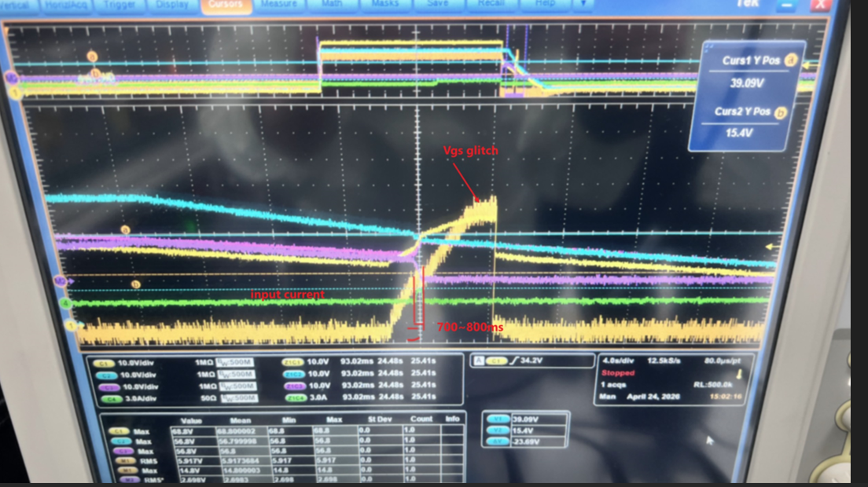Click the Curs1 Y Pos 39.09V readout
The height and width of the screenshot is (487, 868).
[x=747, y=83]
